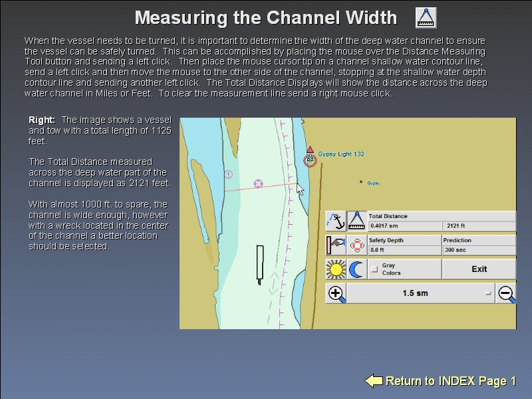
Task: Click the 2121 ft distance field
Action: pos(479,225)
